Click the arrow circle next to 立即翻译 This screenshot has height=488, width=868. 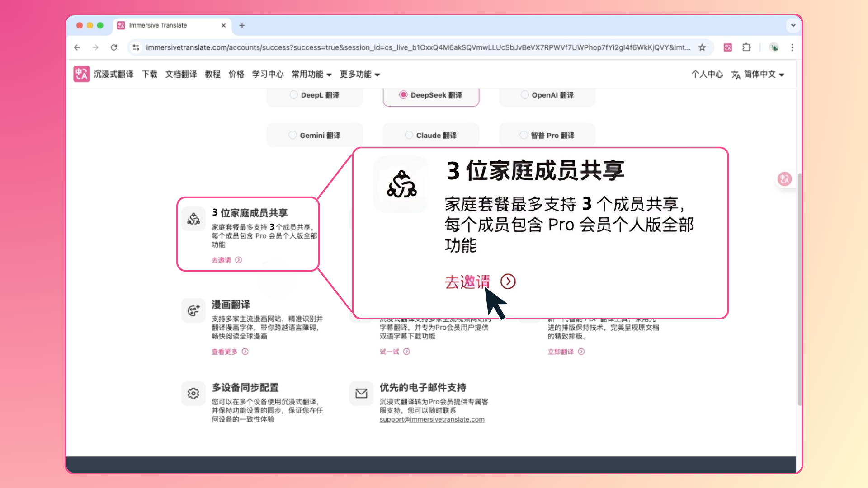581,352
